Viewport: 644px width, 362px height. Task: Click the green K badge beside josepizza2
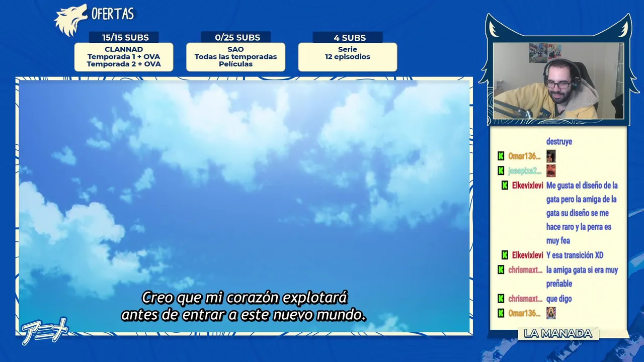501,171
